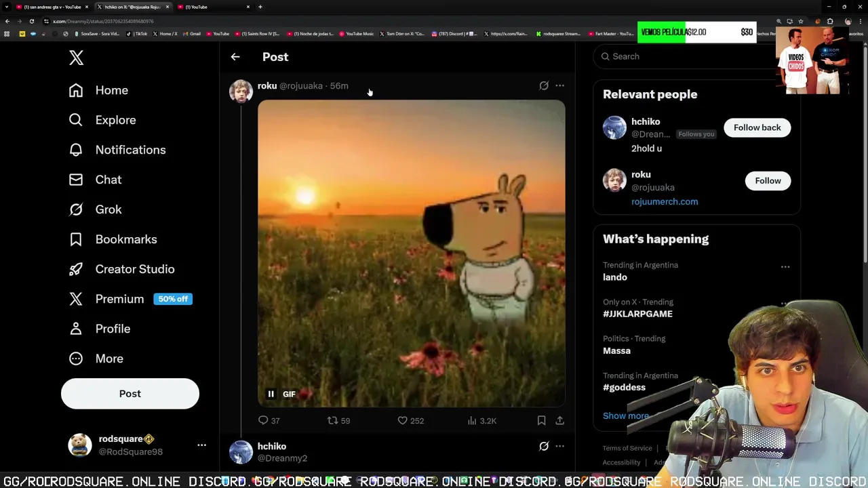This screenshot has height=488, width=868.
Task: Open Profile in the sidebar
Action: 99,329
